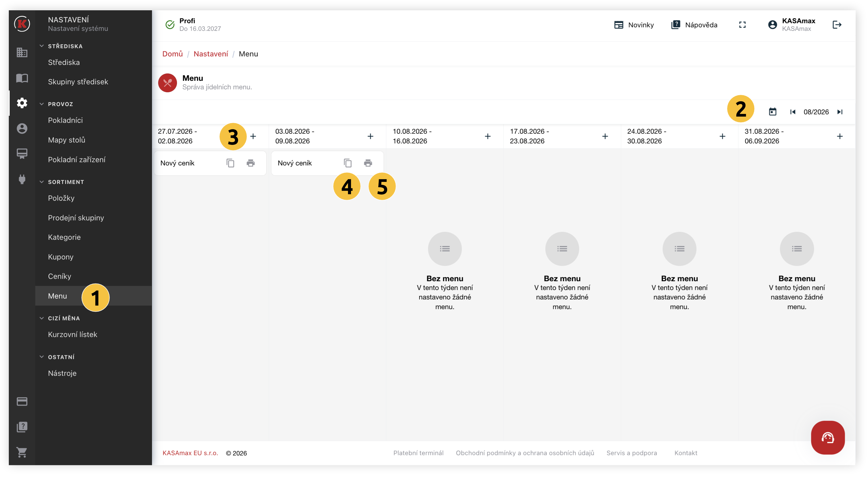Select Menu item in sidebar
The image size is (868, 478).
[94, 296]
